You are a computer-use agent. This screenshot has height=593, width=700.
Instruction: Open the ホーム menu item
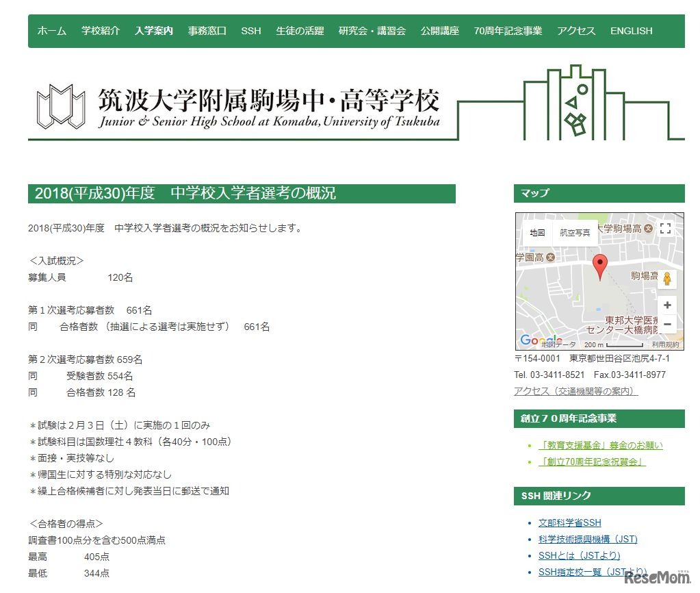point(51,30)
